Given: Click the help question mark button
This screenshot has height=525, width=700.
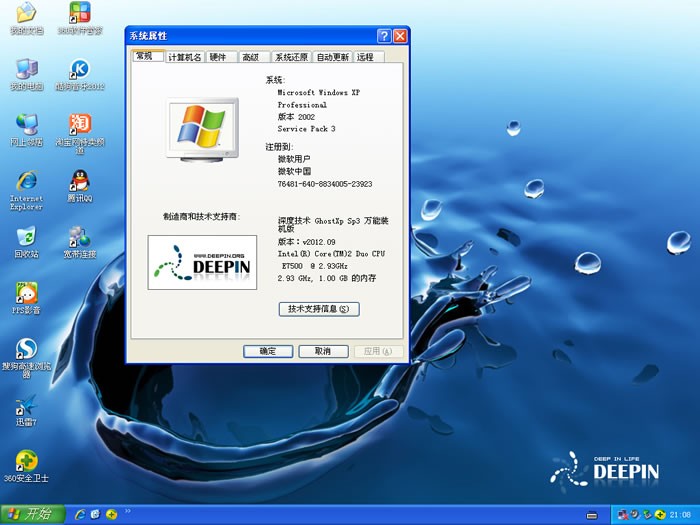Looking at the screenshot, I should pyautogui.click(x=384, y=36).
